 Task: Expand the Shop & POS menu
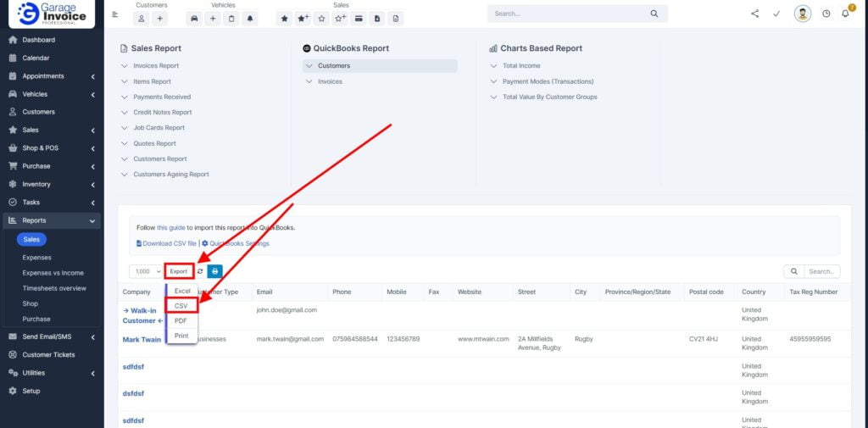52,147
